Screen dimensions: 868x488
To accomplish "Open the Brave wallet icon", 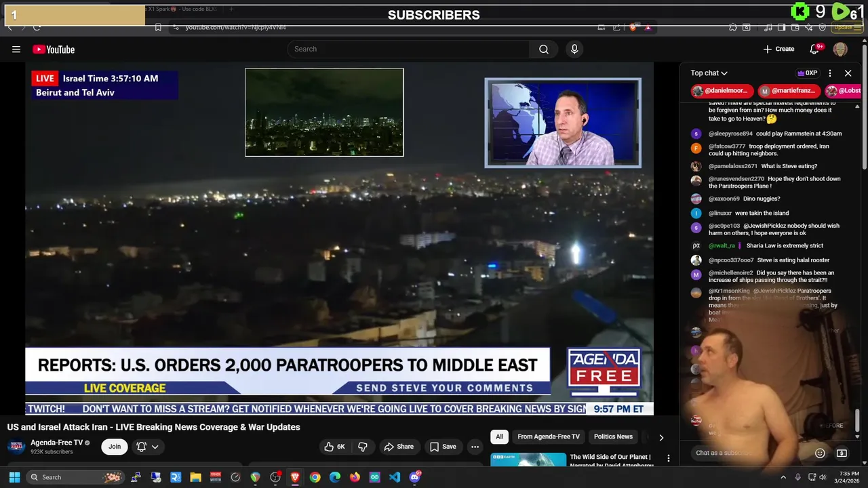I will pos(795,27).
